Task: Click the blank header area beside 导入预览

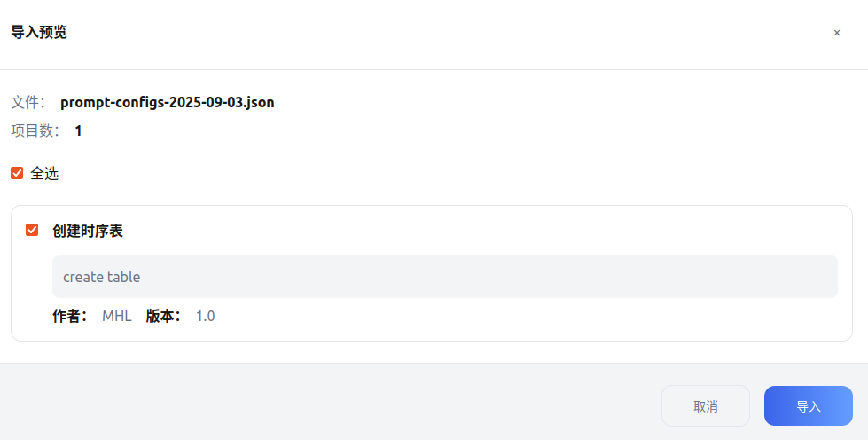Action: coord(443,33)
